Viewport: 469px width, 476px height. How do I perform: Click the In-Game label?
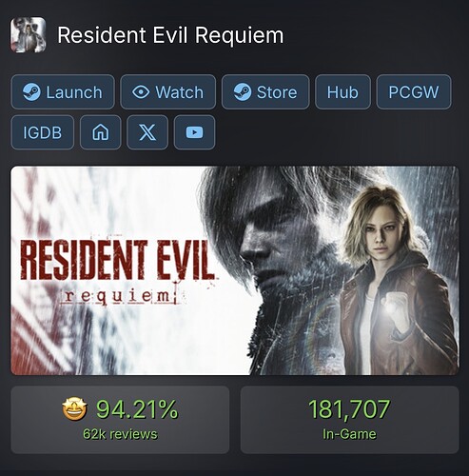349,434
